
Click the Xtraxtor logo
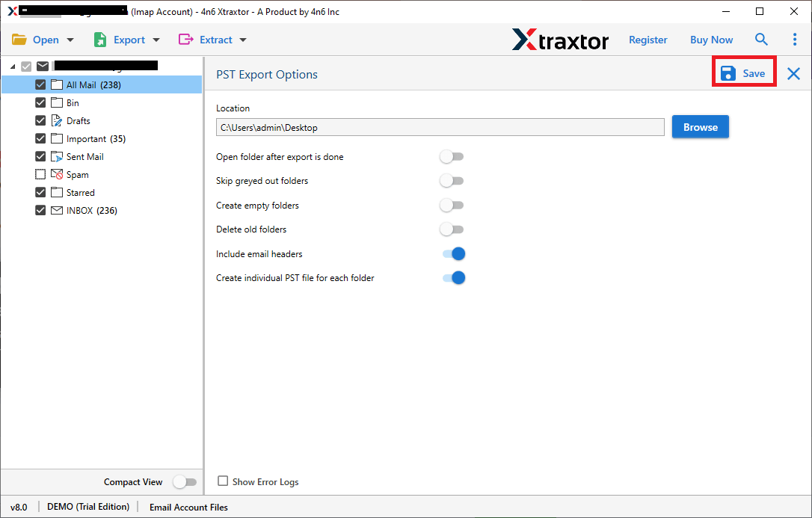(560, 40)
